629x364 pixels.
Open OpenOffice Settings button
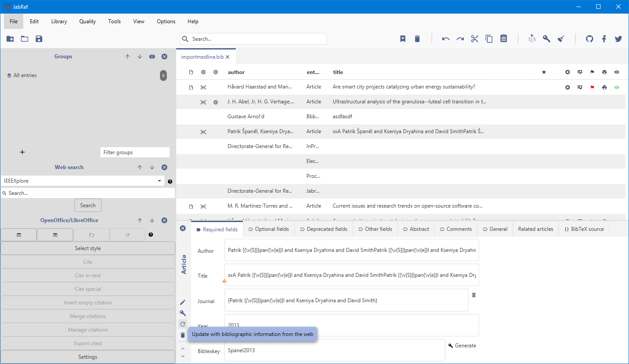click(88, 357)
